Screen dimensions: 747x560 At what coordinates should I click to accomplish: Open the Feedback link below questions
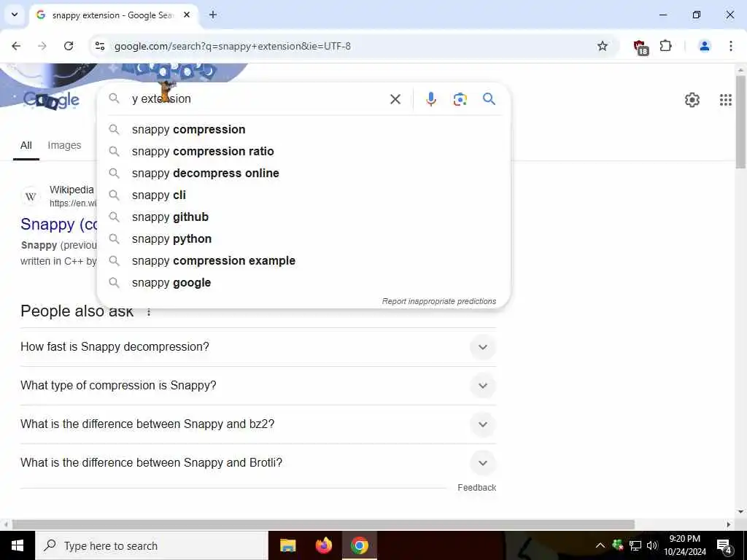tap(476, 488)
